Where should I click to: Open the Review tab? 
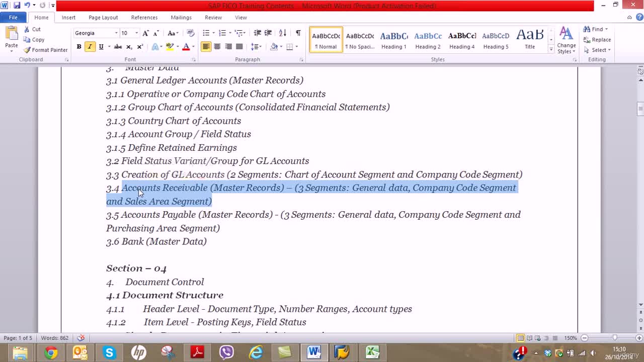[213, 18]
